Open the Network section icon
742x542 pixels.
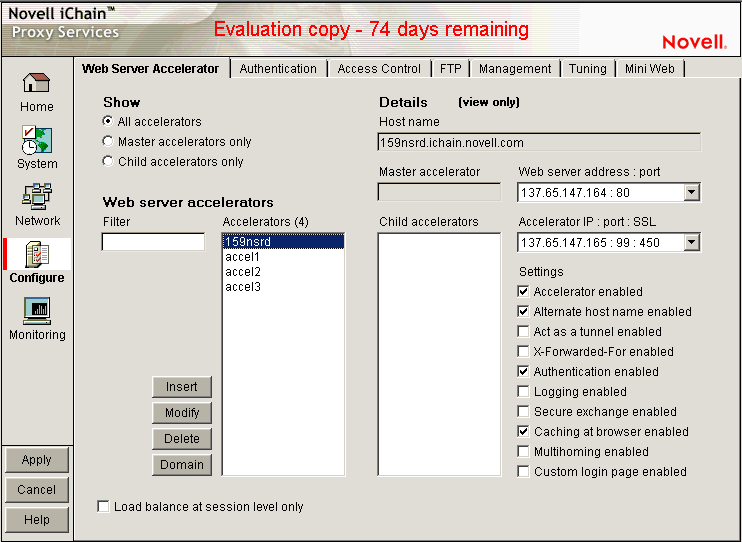[36, 196]
